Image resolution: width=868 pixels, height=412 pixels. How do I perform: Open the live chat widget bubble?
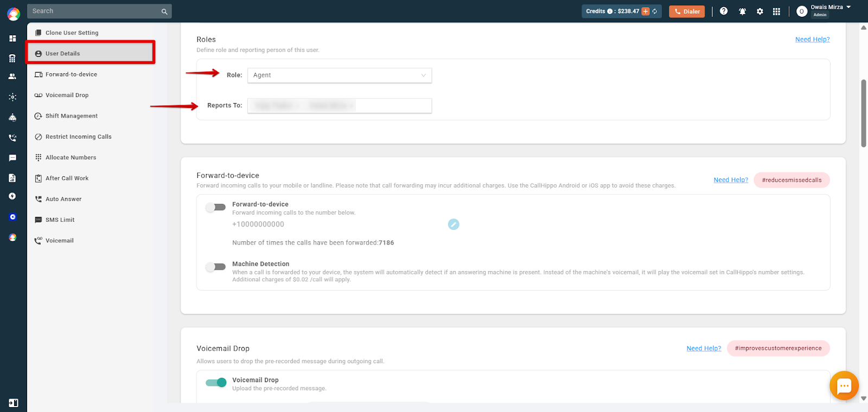844,385
